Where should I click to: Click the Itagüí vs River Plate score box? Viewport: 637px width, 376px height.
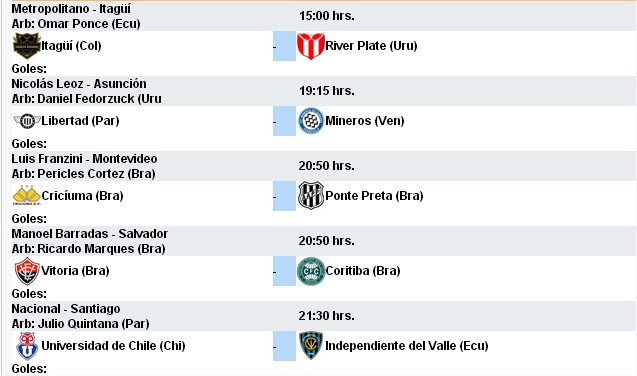pyautogui.click(x=284, y=46)
